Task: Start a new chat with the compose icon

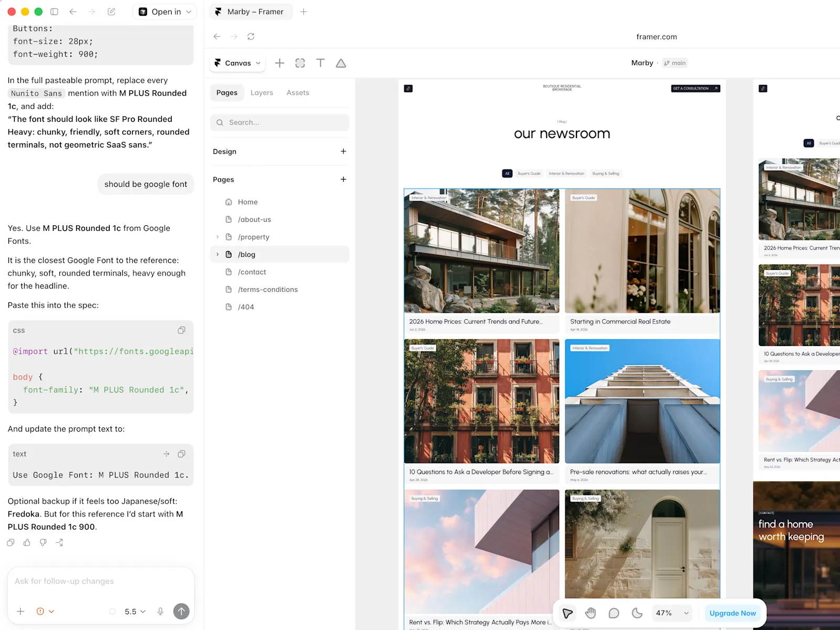Action: pos(111,12)
